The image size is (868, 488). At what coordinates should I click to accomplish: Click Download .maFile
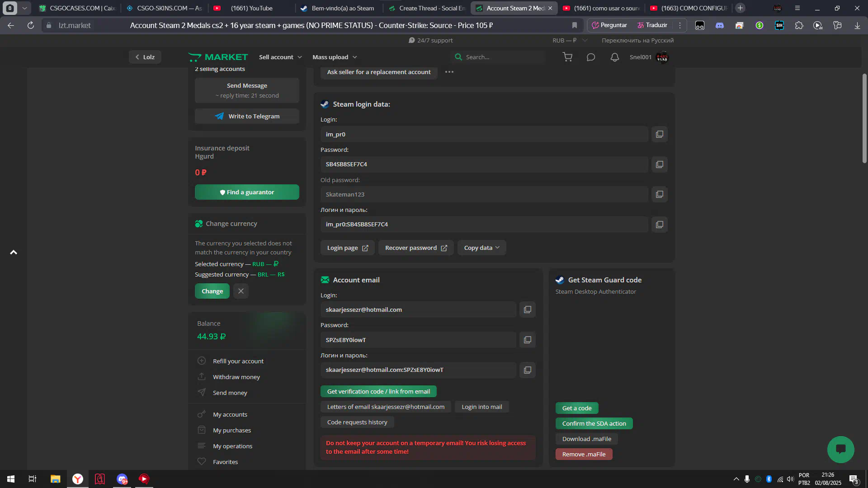click(x=586, y=439)
